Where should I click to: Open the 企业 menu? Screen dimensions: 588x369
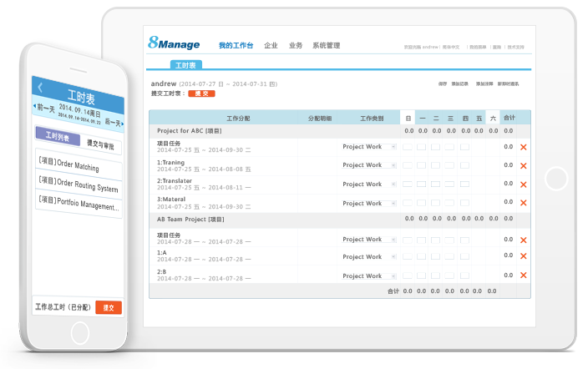click(271, 45)
